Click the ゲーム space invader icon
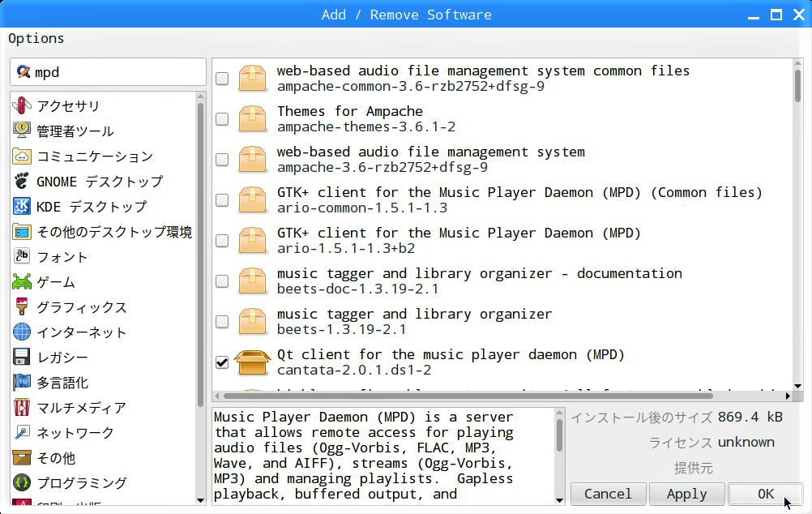Image resolution: width=812 pixels, height=514 pixels. tap(22, 282)
